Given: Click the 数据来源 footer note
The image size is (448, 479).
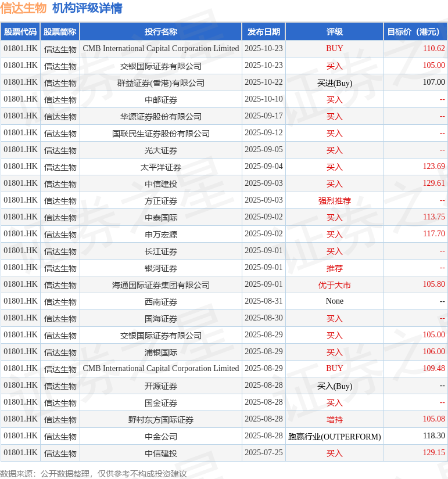Looking at the screenshot, I should 94,474.
